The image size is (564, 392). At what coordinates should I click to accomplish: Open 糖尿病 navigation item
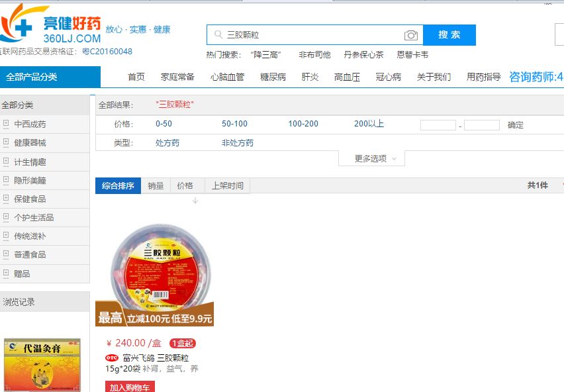point(273,77)
